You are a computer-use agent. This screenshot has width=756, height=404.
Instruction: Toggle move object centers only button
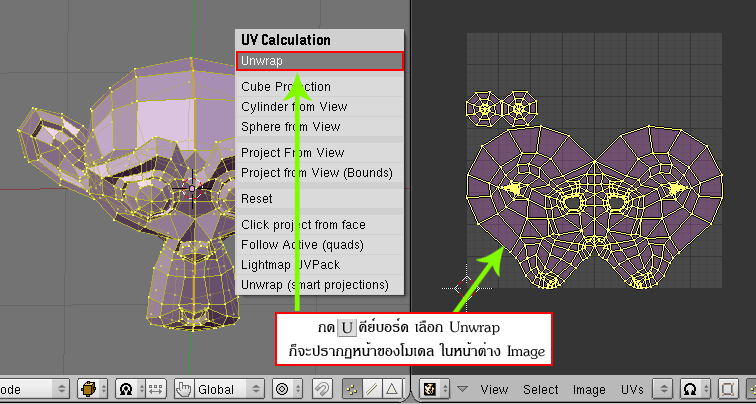pos(155,389)
